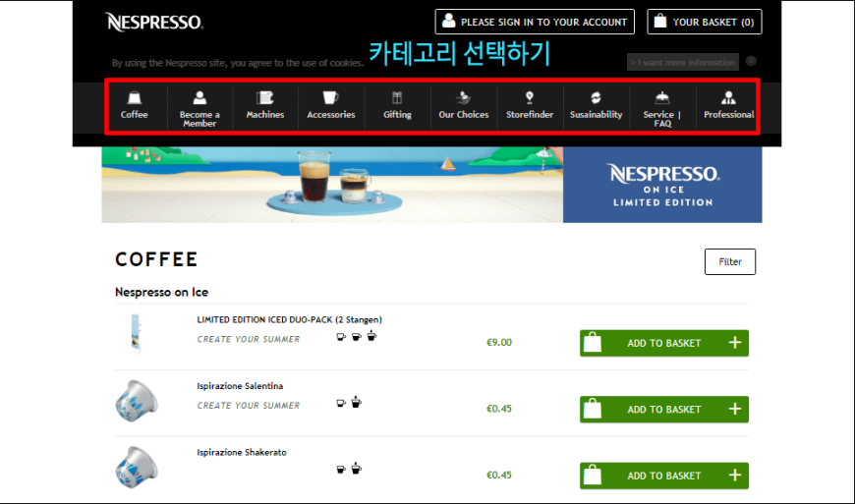Viewport: 855px width, 504px height.
Task: Click the bag icon in Your Basket
Action: 660,21
